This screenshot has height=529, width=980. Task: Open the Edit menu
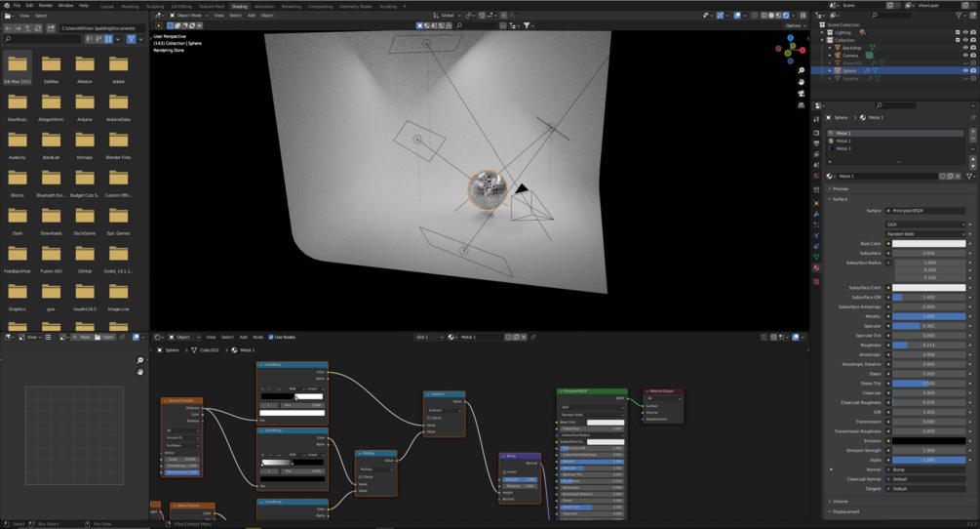(x=29, y=5)
